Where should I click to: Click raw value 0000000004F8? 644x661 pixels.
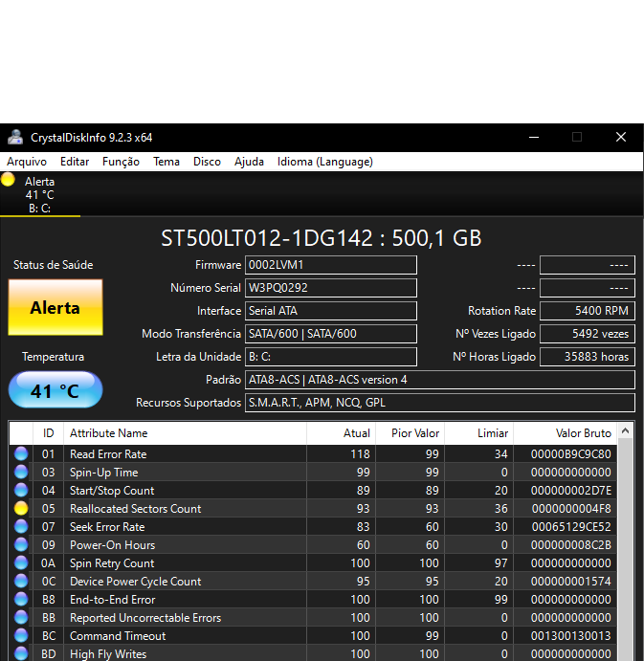coord(571,509)
